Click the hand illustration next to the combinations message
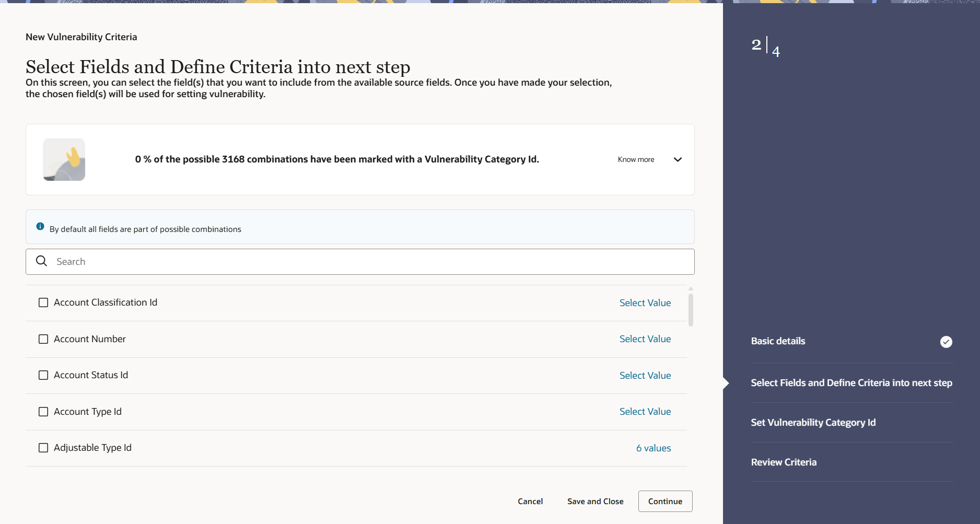 [x=64, y=159]
